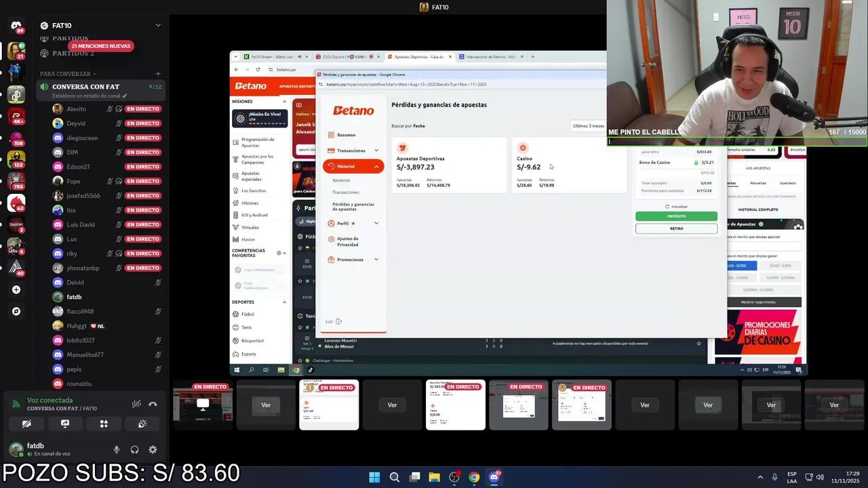
Task: Open the activities launcher icon
Action: click(104, 424)
